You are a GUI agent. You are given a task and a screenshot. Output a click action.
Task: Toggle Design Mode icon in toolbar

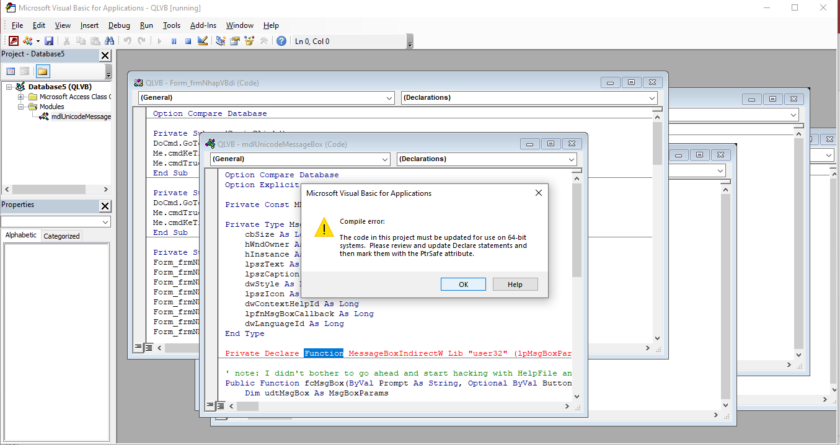click(203, 41)
